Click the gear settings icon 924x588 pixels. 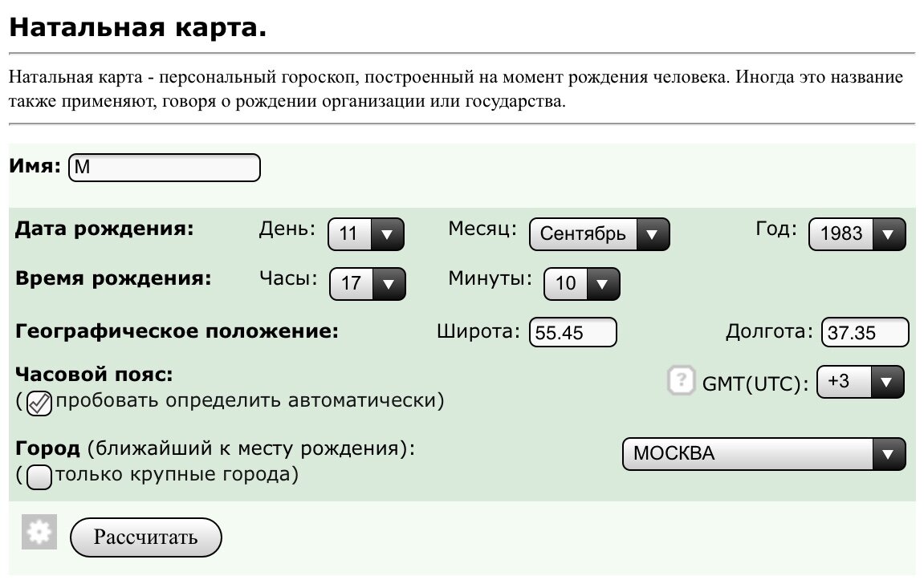(39, 531)
